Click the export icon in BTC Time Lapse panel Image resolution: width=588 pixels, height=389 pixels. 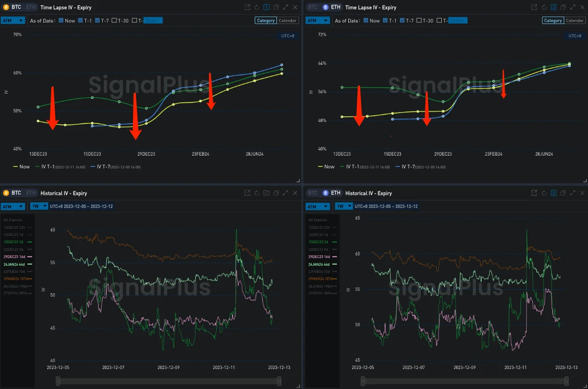pyautogui.click(x=247, y=7)
